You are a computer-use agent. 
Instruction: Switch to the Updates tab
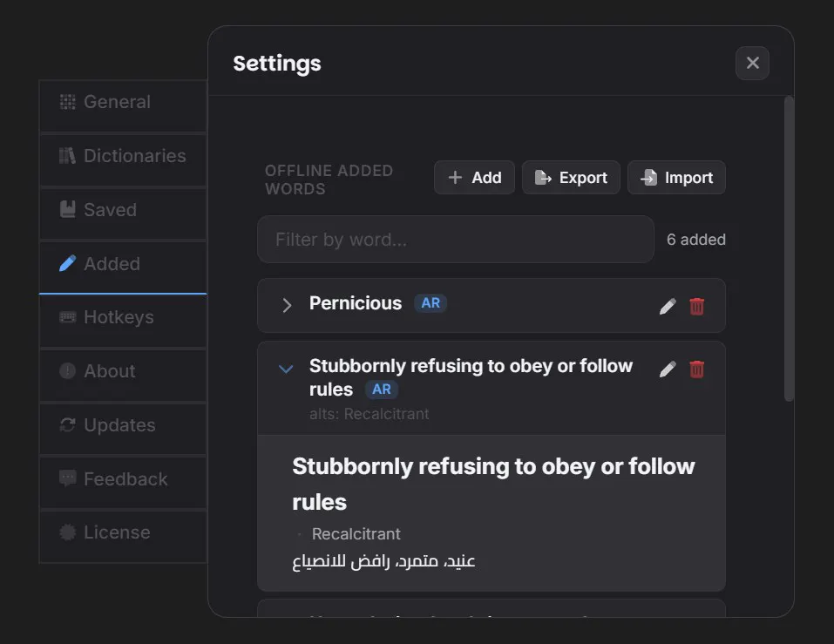pos(123,425)
